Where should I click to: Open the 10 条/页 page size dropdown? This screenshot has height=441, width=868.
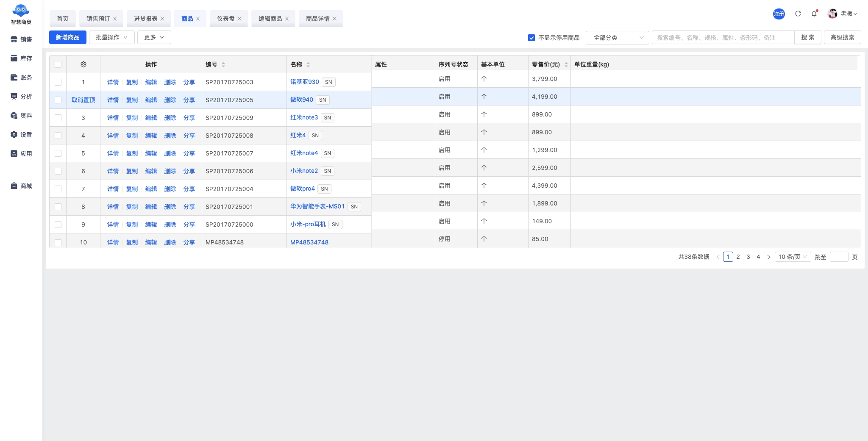[793, 257]
